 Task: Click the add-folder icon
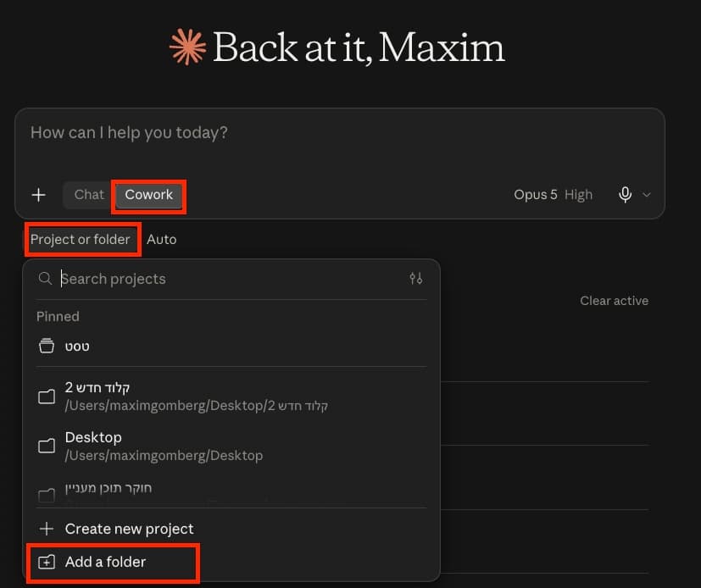tap(47, 562)
